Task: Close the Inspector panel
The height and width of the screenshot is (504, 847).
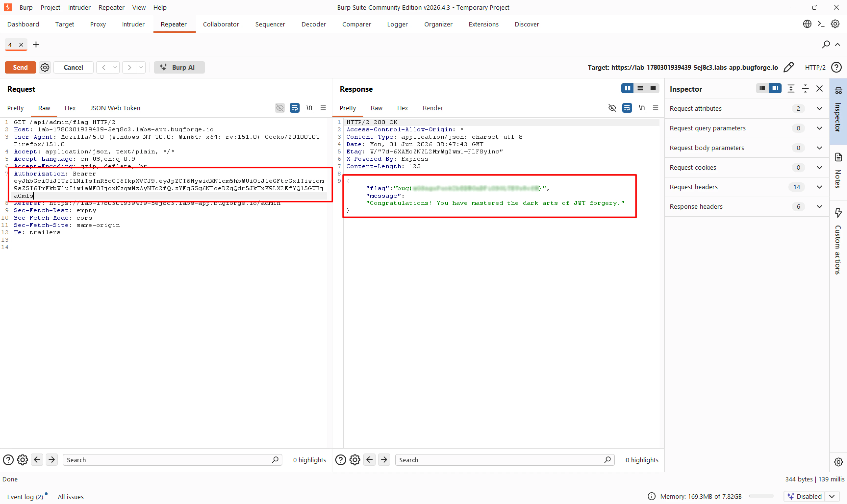Action: 820,89
